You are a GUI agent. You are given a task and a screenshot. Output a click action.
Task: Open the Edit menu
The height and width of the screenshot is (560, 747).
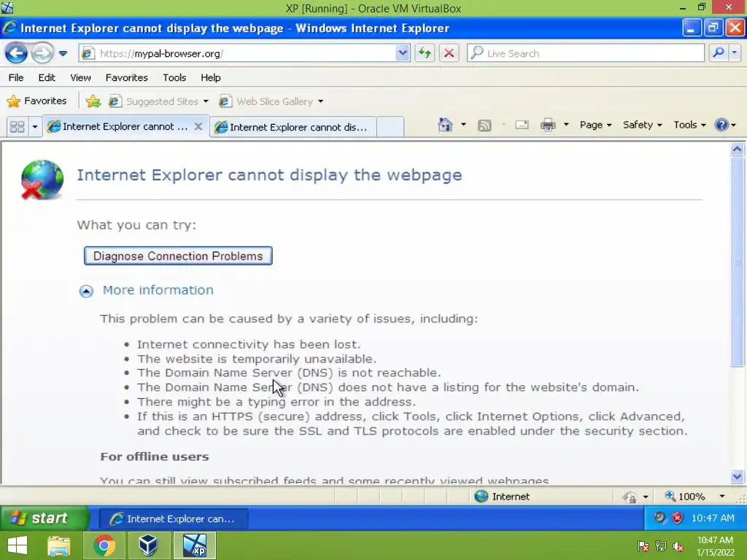[x=47, y=77]
